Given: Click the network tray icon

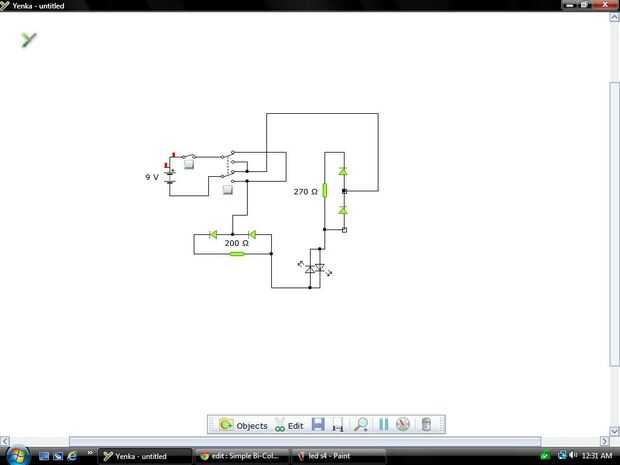Looking at the screenshot, I should pyautogui.click(x=562, y=456).
